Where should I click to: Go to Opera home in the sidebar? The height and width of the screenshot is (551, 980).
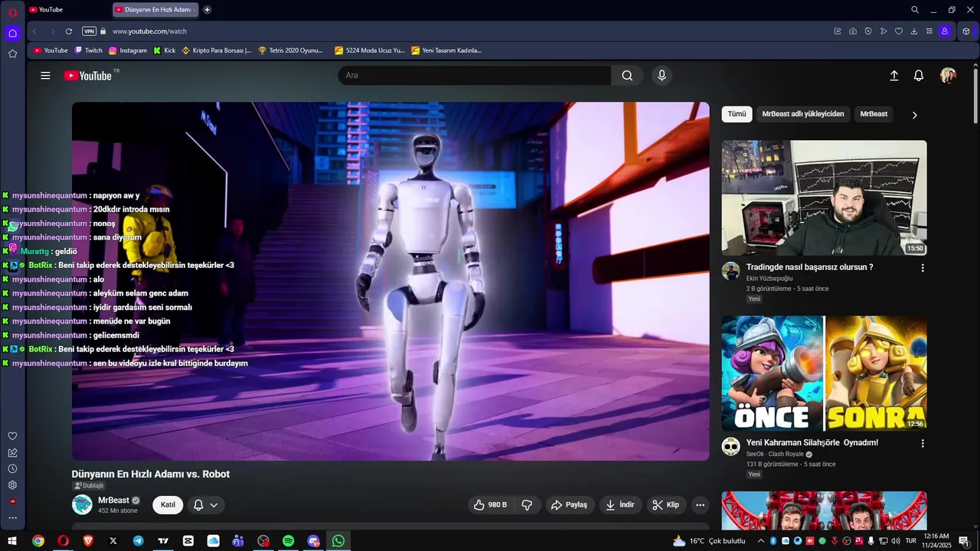12,33
